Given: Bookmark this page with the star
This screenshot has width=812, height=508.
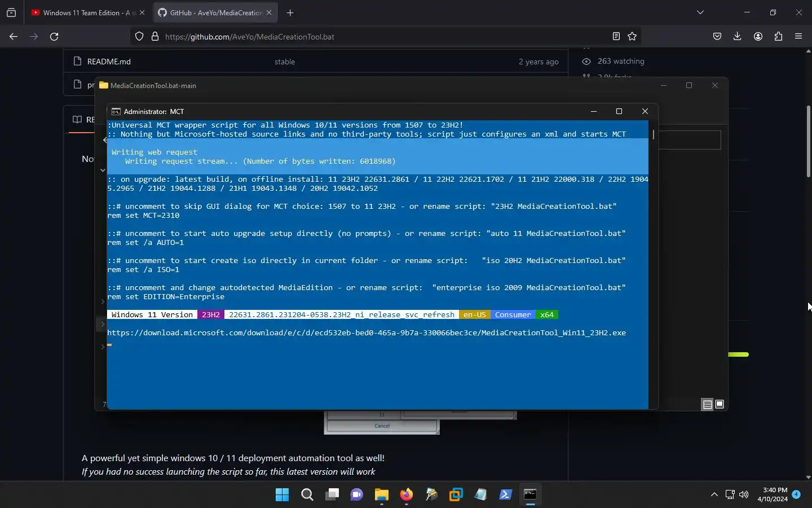Looking at the screenshot, I should (632, 37).
